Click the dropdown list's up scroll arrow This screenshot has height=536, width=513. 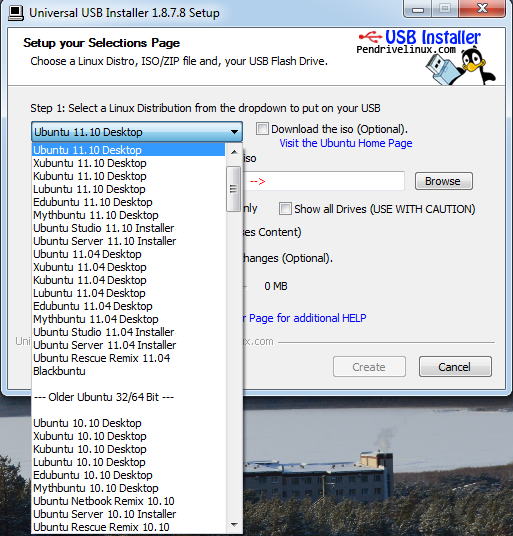[234, 152]
